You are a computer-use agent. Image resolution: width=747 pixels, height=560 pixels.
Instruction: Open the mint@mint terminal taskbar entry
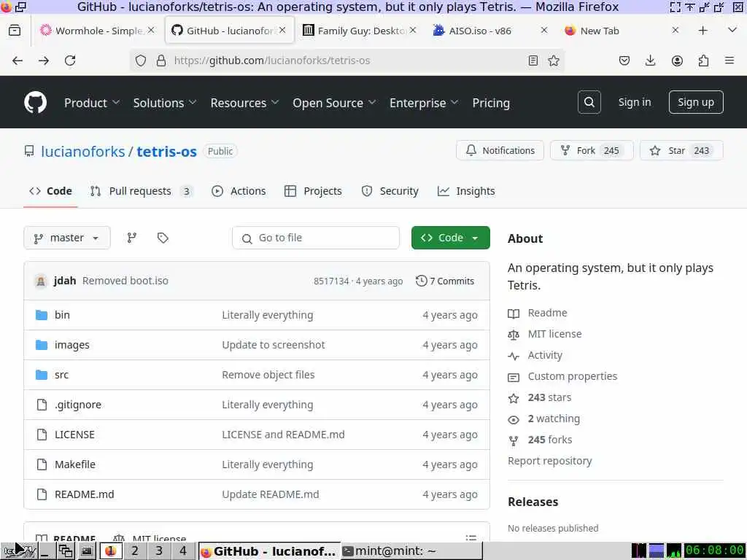411,551
